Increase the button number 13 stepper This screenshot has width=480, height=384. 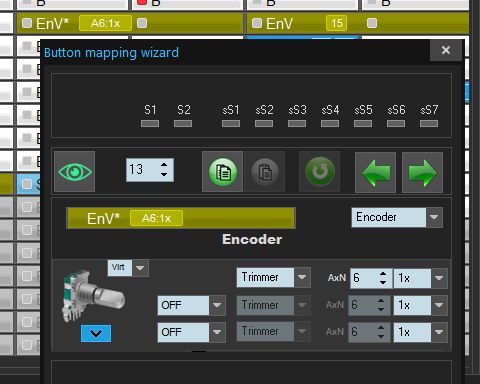(x=164, y=165)
